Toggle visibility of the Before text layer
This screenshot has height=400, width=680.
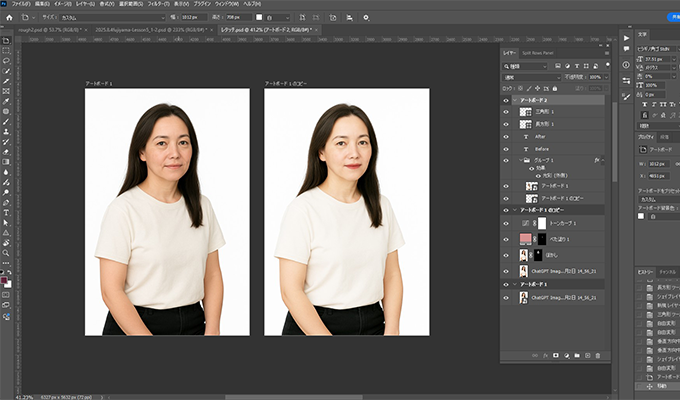(506, 148)
